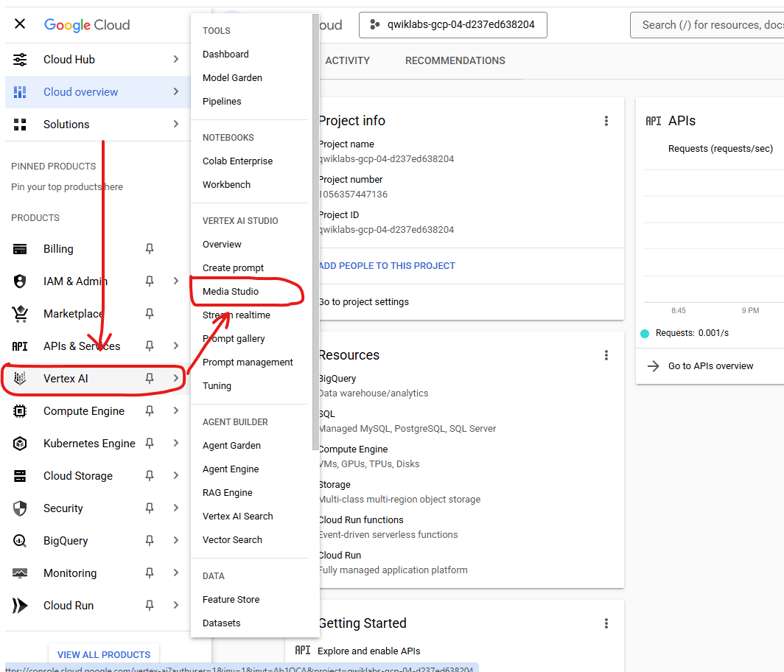Expand the Monitoring submenu chevron
Viewport: 784px width, 672px height.
pos(175,573)
